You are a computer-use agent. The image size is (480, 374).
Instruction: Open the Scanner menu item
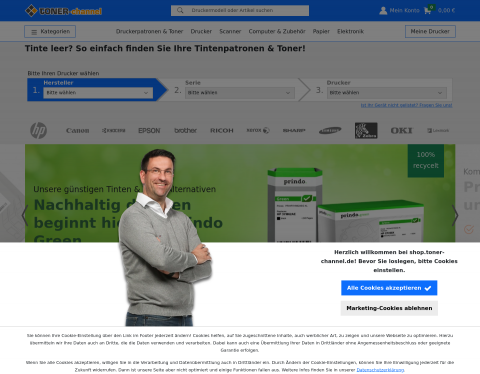point(230,31)
